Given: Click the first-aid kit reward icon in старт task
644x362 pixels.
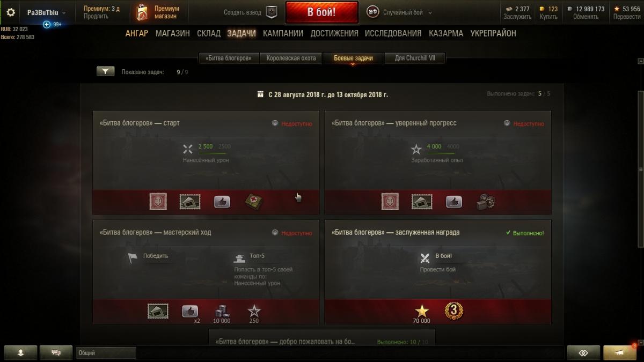Looking at the screenshot, I should coord(253,202).
